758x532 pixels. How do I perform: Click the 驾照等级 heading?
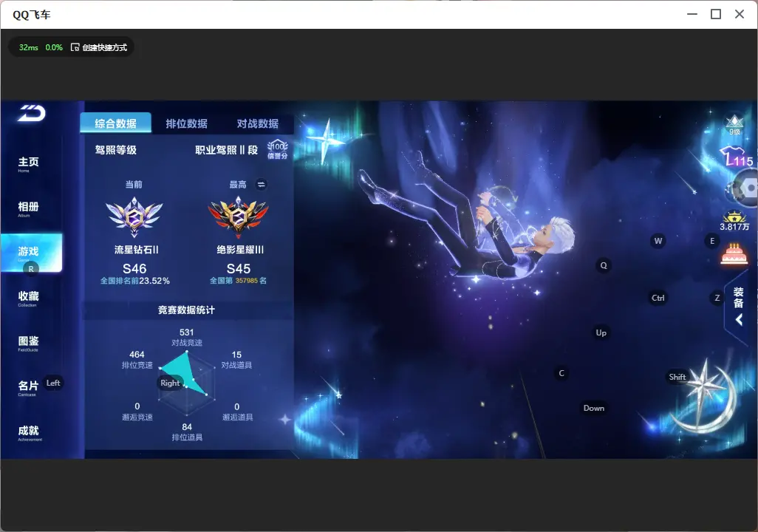[115, 150]
